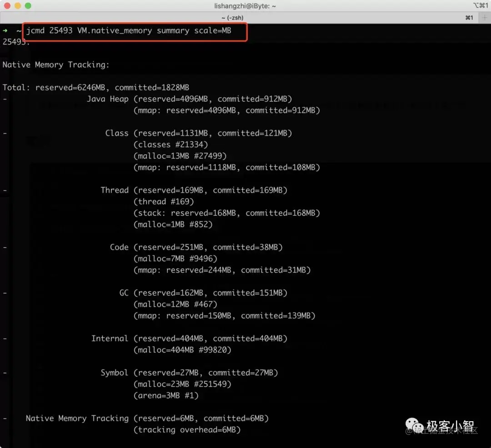Click '(reserved=404MB, committed=404MB)' Internal value
The image size is (491, 448).
210,338
